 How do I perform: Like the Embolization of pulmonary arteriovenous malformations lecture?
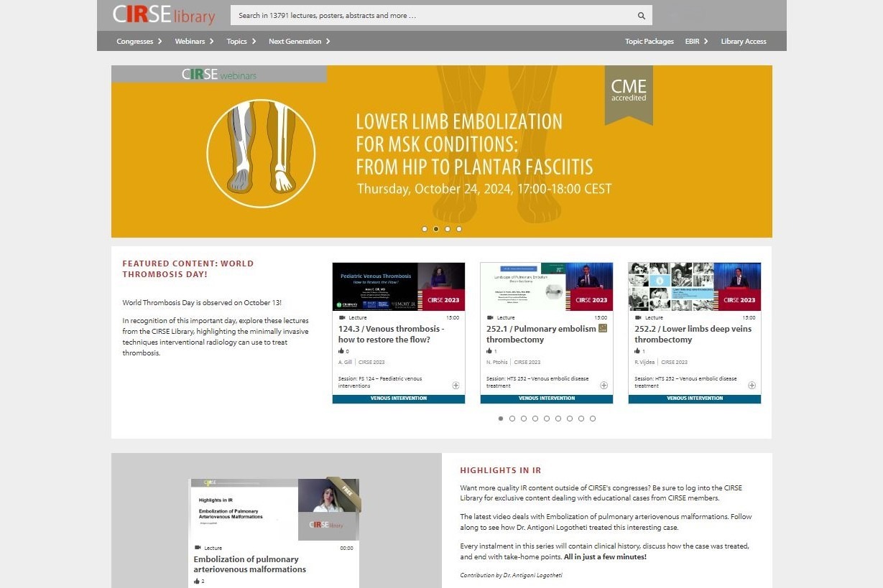(x=197, y=581)
